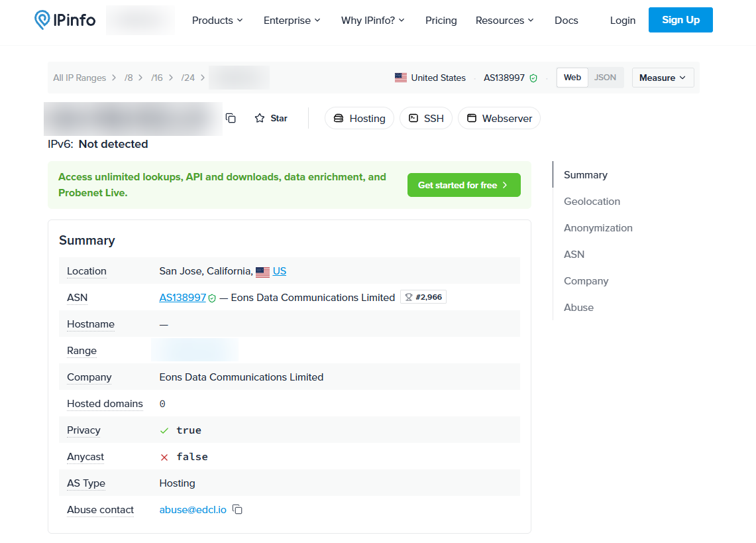Viewport: 756px width, 543px height.
Task: Click the Hosting tag
Action: click(x=359, y=118)
